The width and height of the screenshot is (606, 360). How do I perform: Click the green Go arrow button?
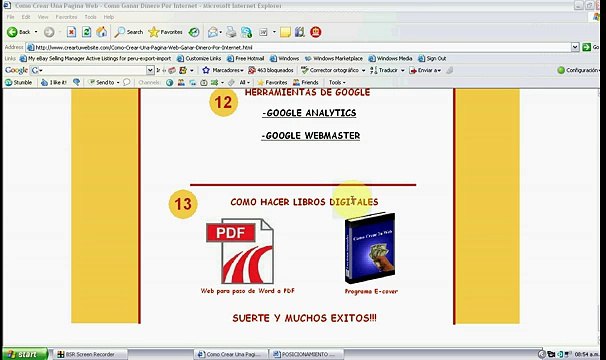coord(587,47)
